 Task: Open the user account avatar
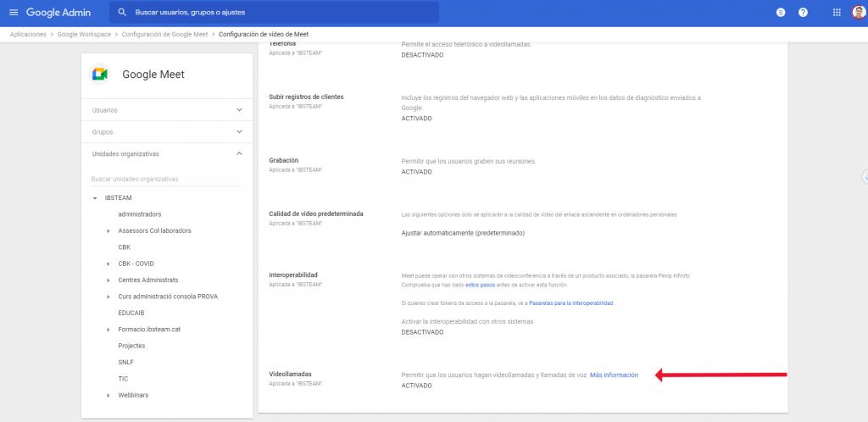click(x=858, y=13)
